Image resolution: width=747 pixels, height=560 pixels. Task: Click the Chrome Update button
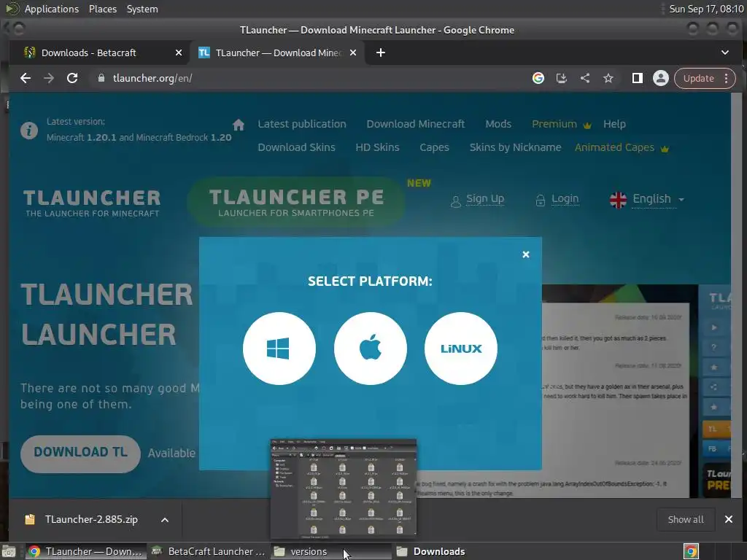[x=698, y=78]
